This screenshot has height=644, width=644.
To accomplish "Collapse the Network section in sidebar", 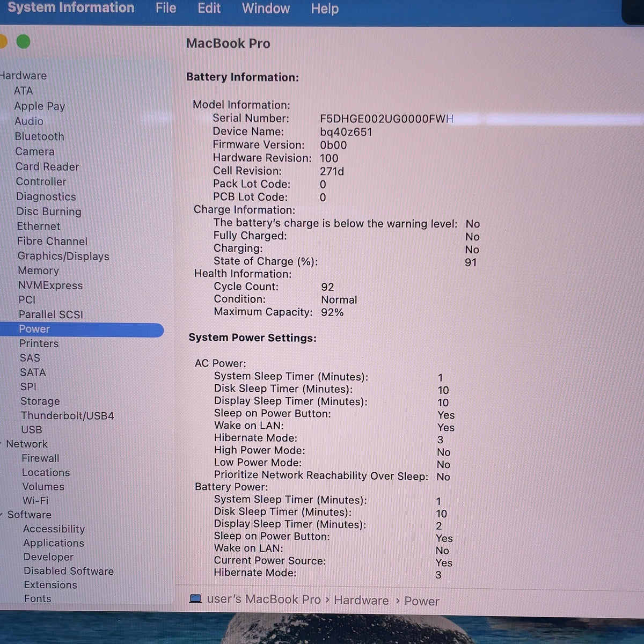I will coord(2,444).
